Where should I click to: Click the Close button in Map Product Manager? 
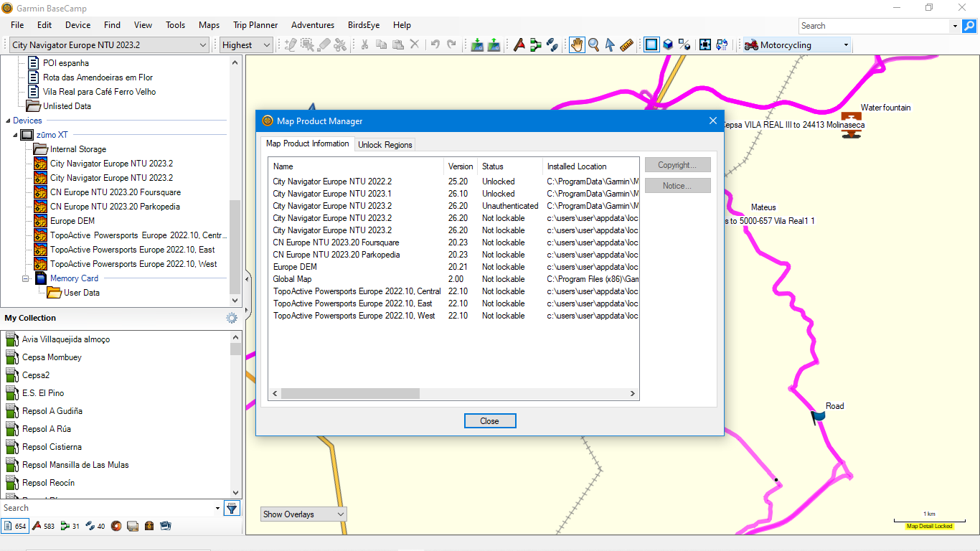pyautogui.click(x=489, y=421)
